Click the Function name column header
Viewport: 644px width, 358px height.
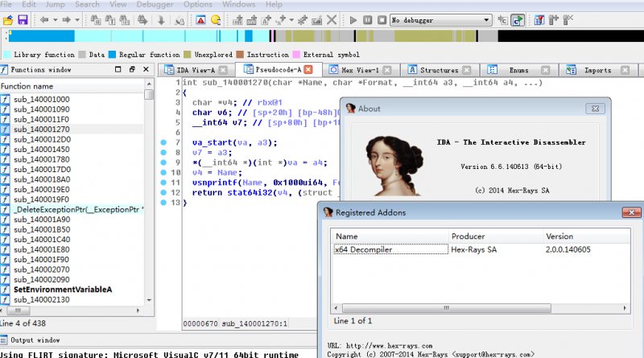click(72, 86)
